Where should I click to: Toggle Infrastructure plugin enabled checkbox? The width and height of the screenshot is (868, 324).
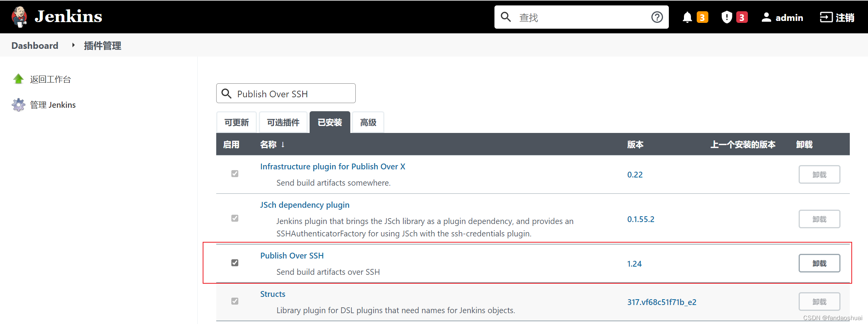point(235,174)
